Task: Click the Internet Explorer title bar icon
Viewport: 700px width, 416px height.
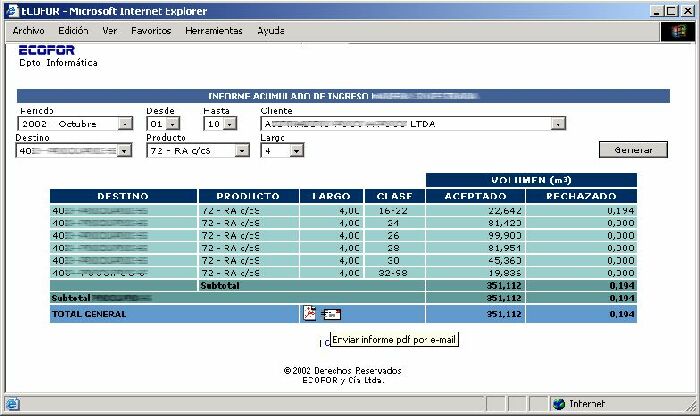Action: coord(10,10)
